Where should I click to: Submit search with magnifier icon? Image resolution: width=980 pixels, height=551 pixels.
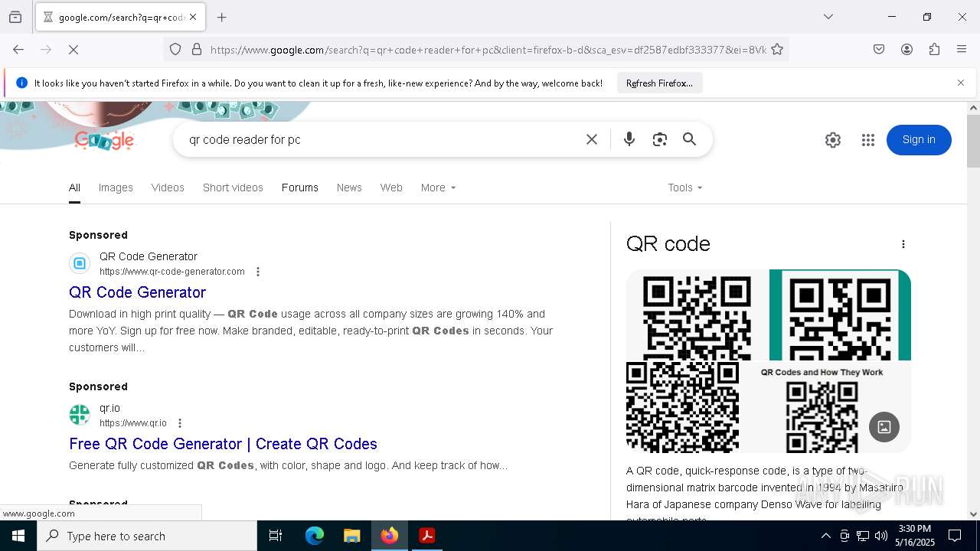(690, 139)
